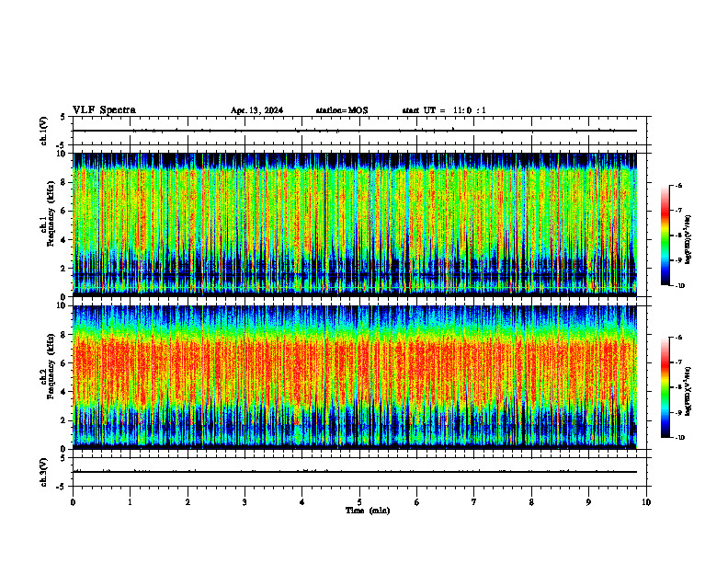This screenshot has width=728, height=563.
Task: Click the ch.3 voltage waveform panel
Action: [359, 472]
